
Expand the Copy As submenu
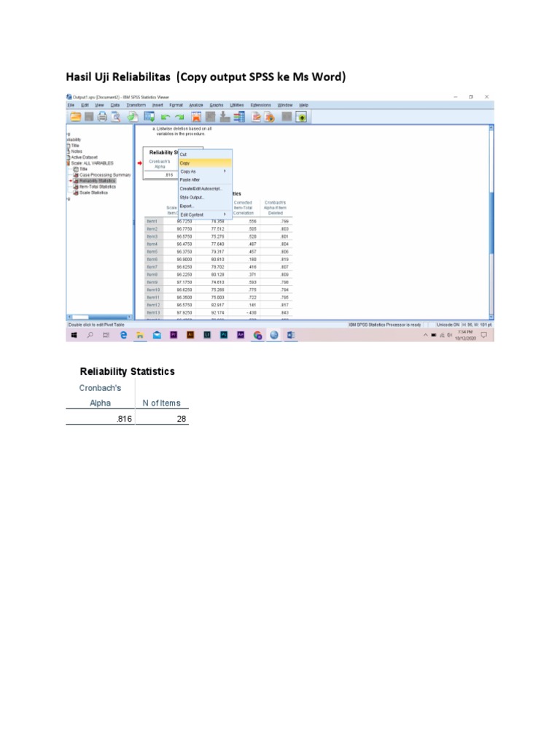coord(205,171)
